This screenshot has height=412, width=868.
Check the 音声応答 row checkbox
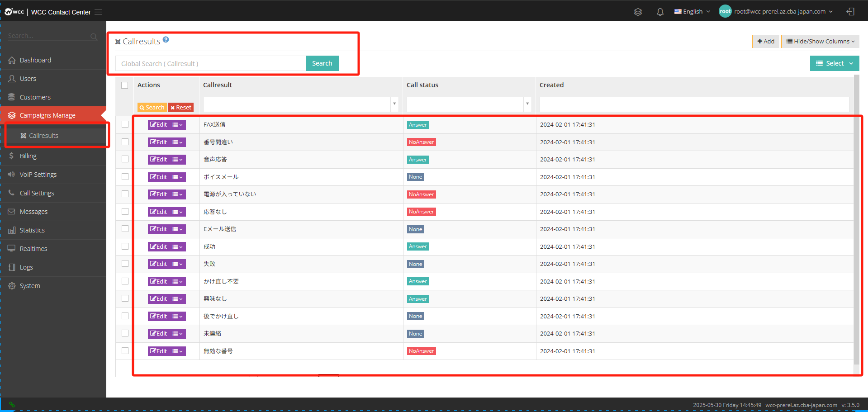tap(125, 159)
